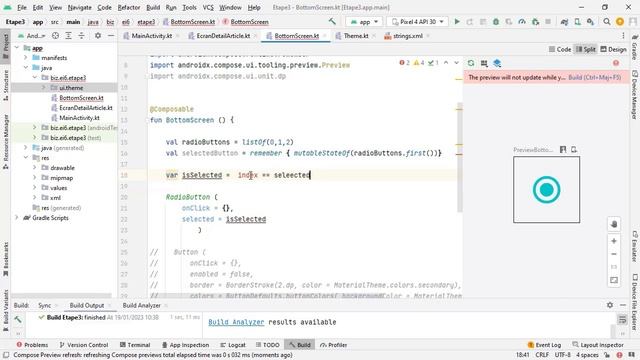
Task: Open the Logcat tool window
Action: click(233, 345)
